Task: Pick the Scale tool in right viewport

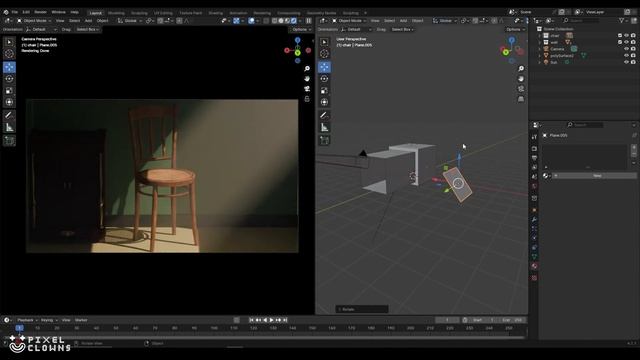Action: point(324,91)
